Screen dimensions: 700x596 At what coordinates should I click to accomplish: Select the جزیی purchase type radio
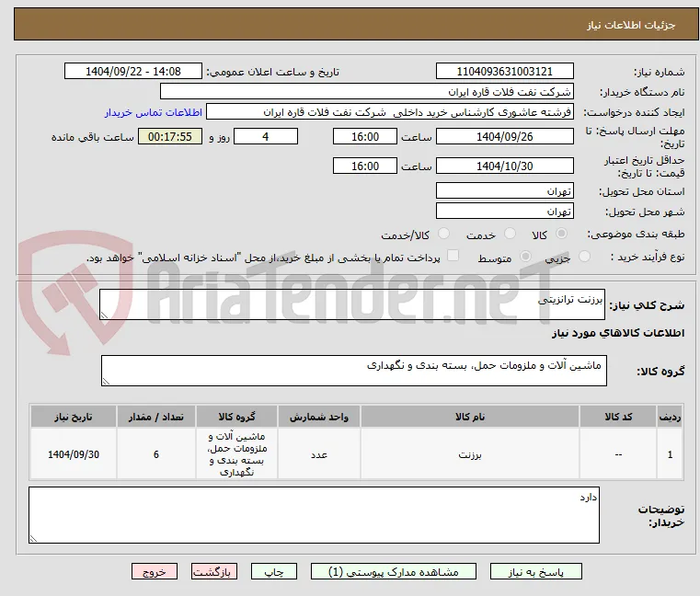[x=584, y=257]
